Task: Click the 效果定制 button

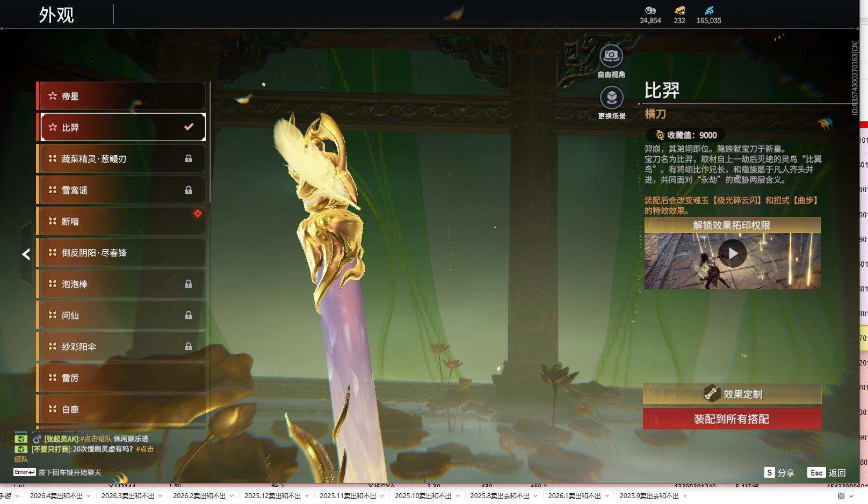Action: (x=732, y=393)
